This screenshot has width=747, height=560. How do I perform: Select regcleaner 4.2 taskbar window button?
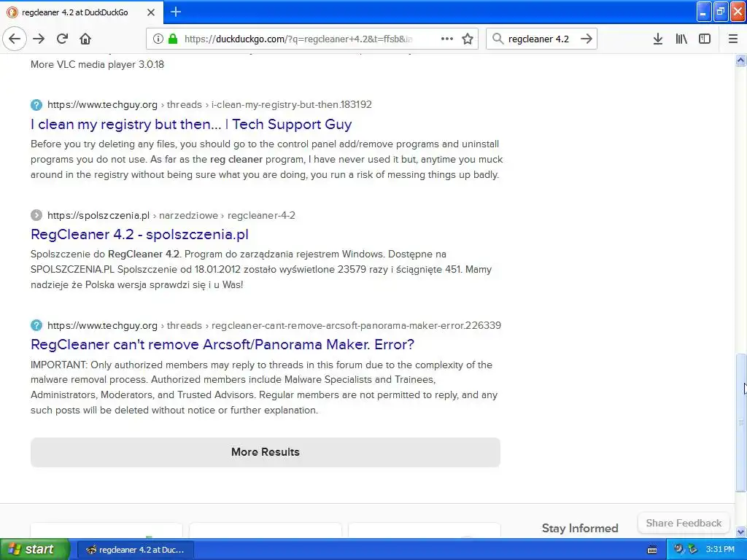point(135,550)
